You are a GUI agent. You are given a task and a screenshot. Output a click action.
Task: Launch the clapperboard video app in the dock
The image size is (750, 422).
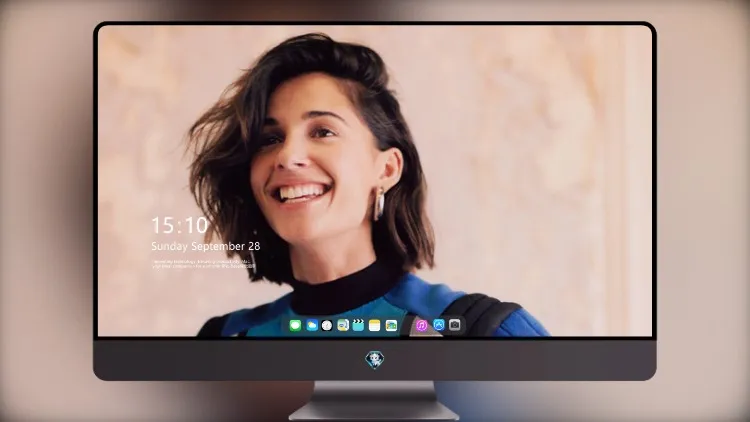[x=358, y=325]
